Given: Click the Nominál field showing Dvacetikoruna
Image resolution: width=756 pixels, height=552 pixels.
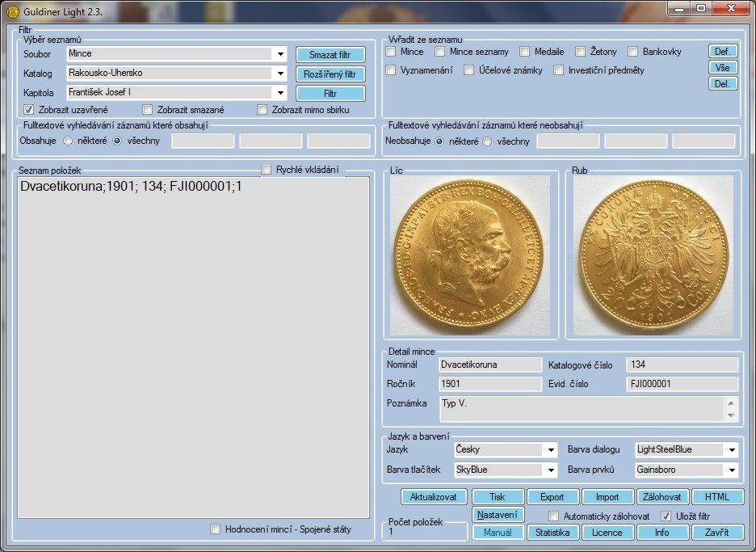Looking at the screenshot, I should [489, 364].
